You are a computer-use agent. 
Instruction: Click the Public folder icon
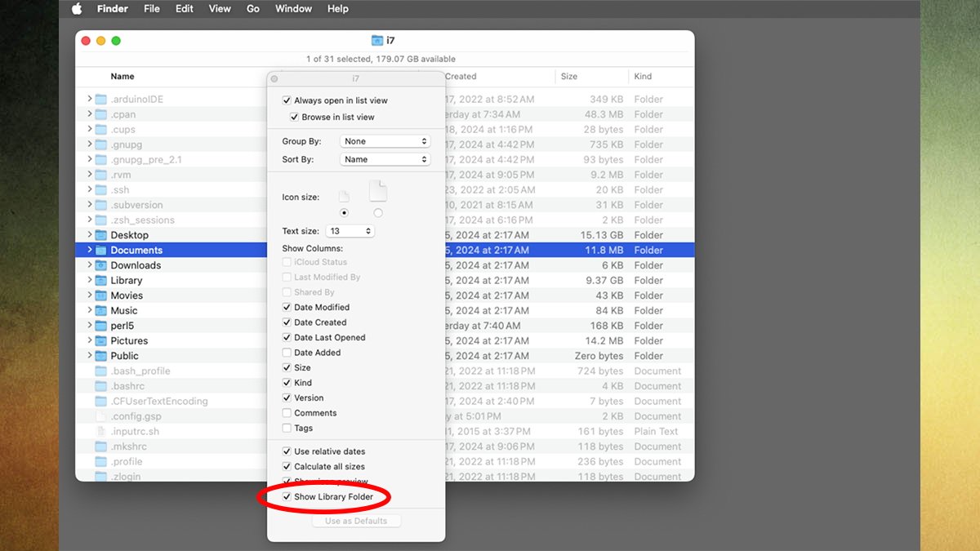point(101,356)
